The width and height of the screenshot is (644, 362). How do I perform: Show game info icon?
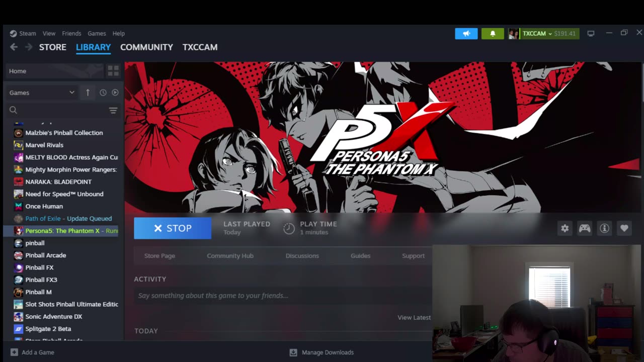[x=604, y=228]
